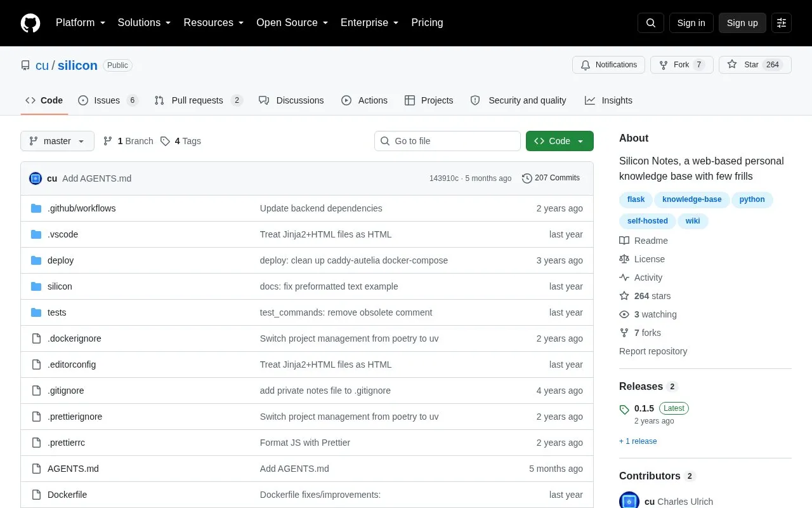Open the appearance settings sliders icon

pos(782,23)
